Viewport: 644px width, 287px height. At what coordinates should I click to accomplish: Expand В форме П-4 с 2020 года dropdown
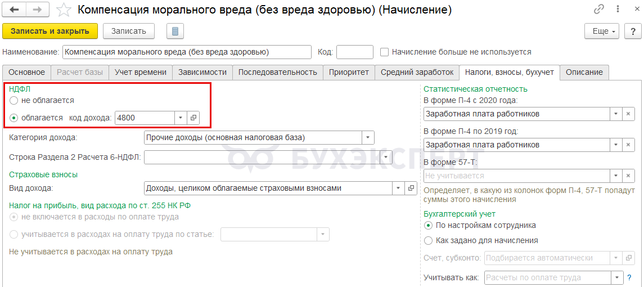point(616,114)
